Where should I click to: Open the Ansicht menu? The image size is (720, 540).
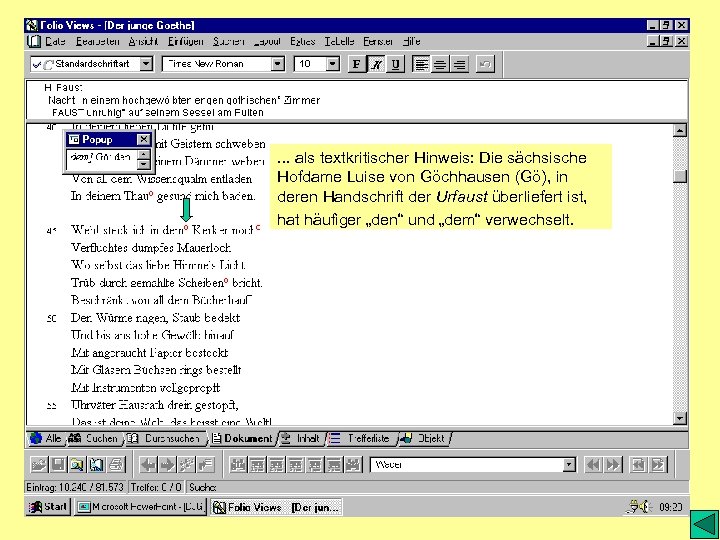[x=143, y=41]
